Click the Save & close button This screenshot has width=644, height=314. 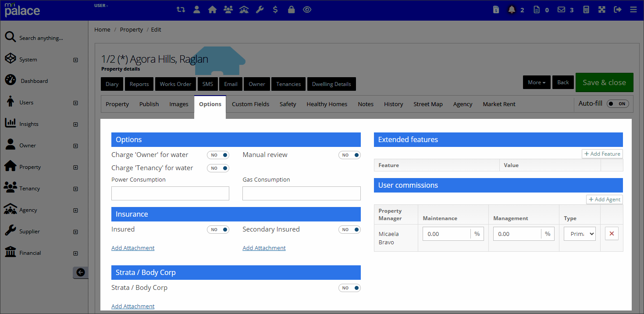pyautogui.click(x=604, y=82)
